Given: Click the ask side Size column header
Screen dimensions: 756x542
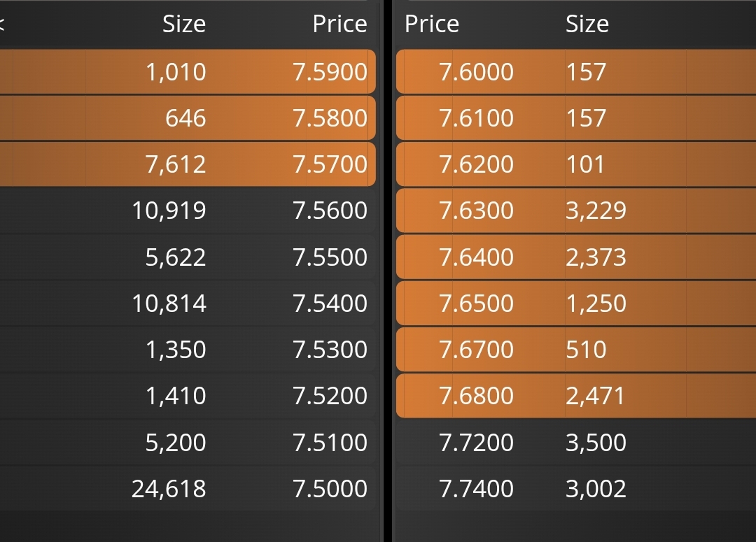Looking at the screenshot, I should pyautogui.click(x=587, y=24).
